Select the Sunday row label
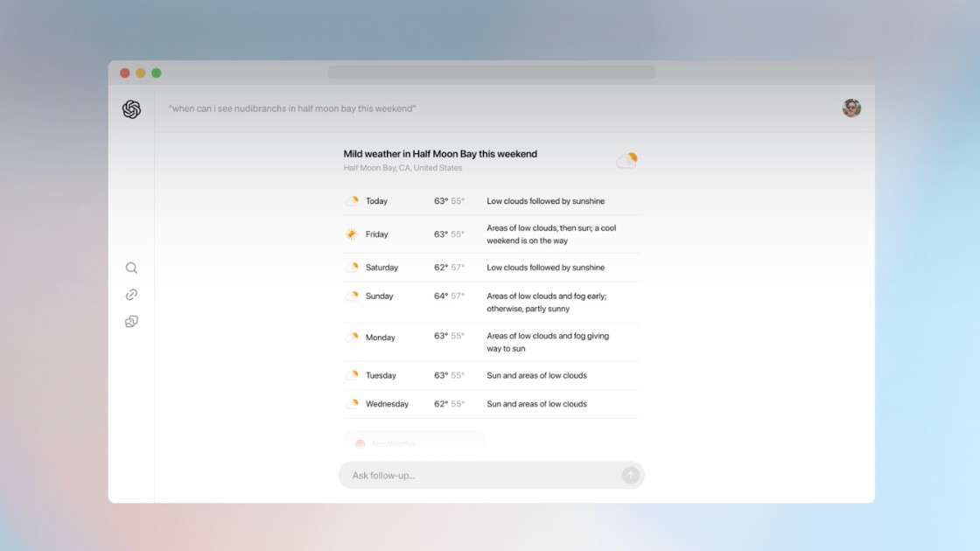 click(380, 296)
